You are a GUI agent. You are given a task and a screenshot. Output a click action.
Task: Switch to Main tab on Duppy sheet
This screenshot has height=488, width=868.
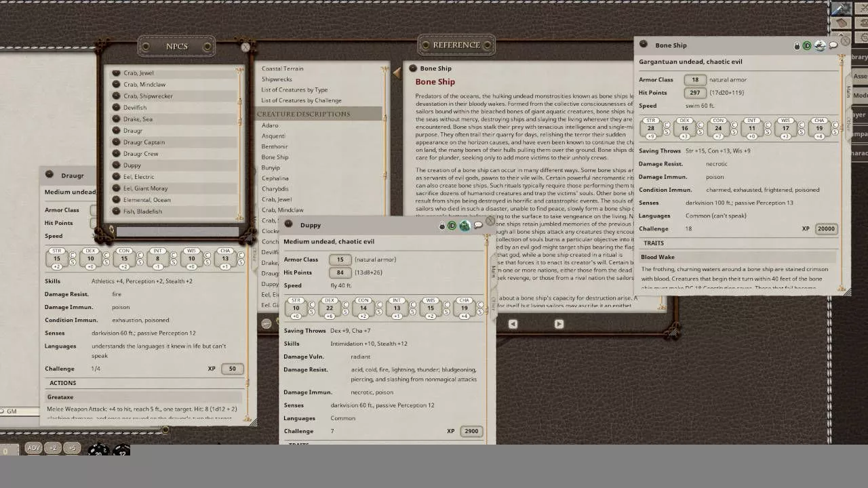coord(493,271)
